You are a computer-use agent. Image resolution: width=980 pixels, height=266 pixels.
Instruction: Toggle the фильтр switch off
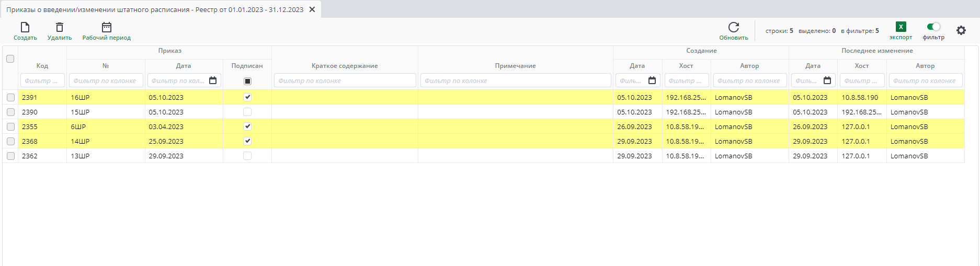click(933, 27)
